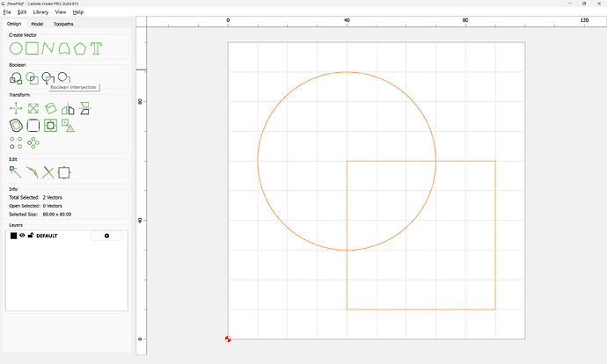Click the Selected Size 80.00 x 80.00 value
This screenshot has width=607, height=364.
click(57, 215)
